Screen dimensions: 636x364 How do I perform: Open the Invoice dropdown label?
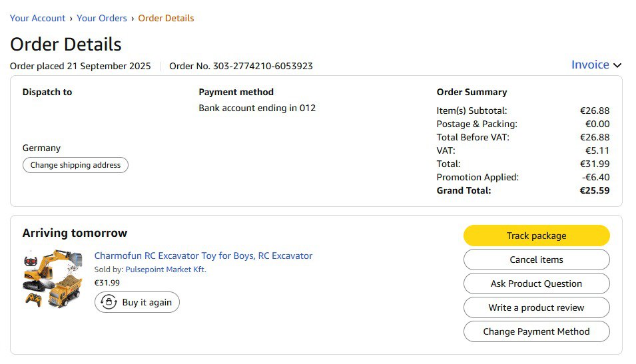pos(590,65)
